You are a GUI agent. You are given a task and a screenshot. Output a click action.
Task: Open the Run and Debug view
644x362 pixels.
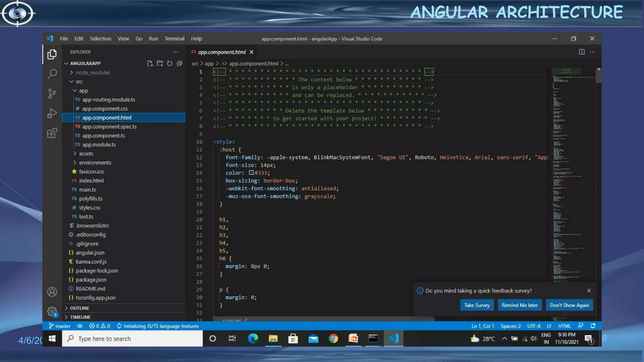coord(52,113)
